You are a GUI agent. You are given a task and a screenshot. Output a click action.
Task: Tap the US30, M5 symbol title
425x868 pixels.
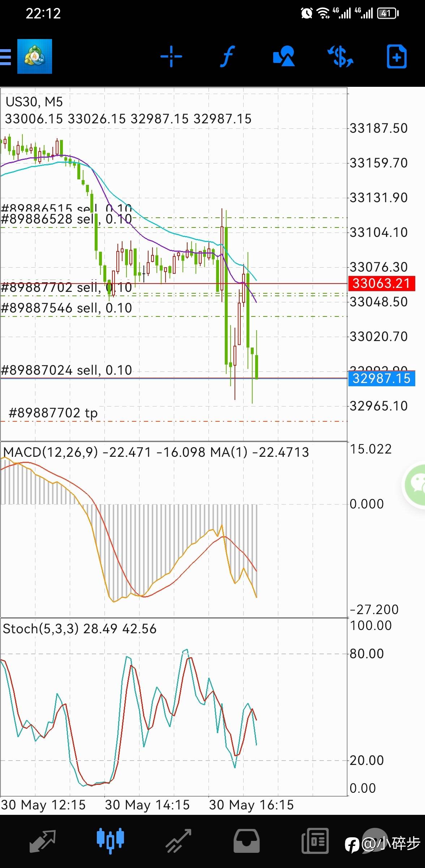pos(34,102)
